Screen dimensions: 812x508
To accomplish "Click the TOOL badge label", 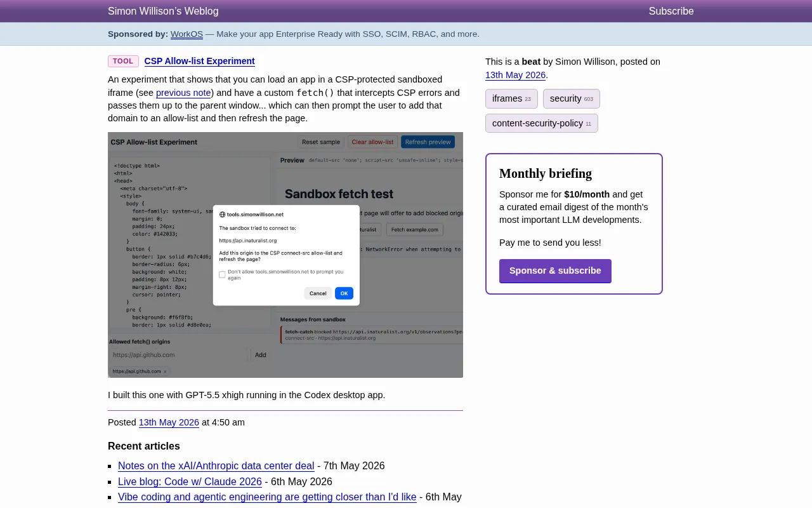I will (123, 61).
